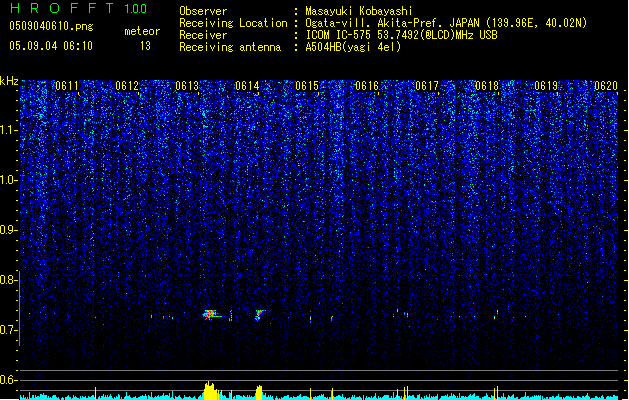The width and height of the screenshot is (629, 400).
Task: Click the kHz axis unit label
Action: 9,81
